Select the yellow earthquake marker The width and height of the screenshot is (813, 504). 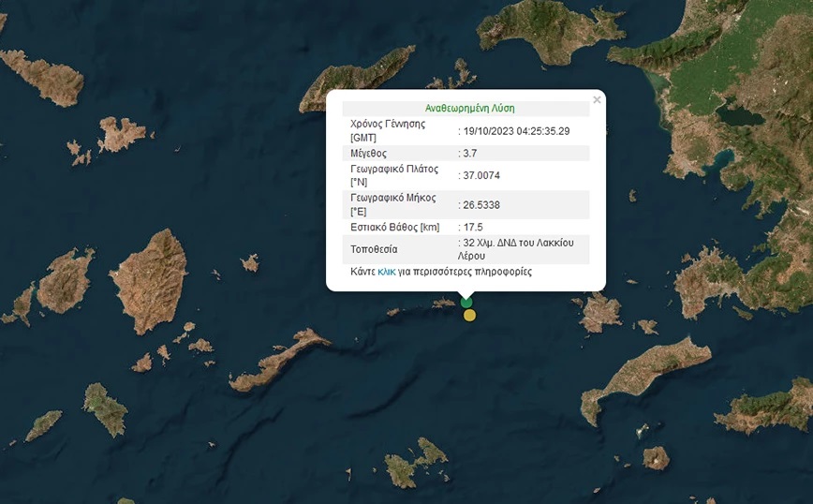pos(469,316)
